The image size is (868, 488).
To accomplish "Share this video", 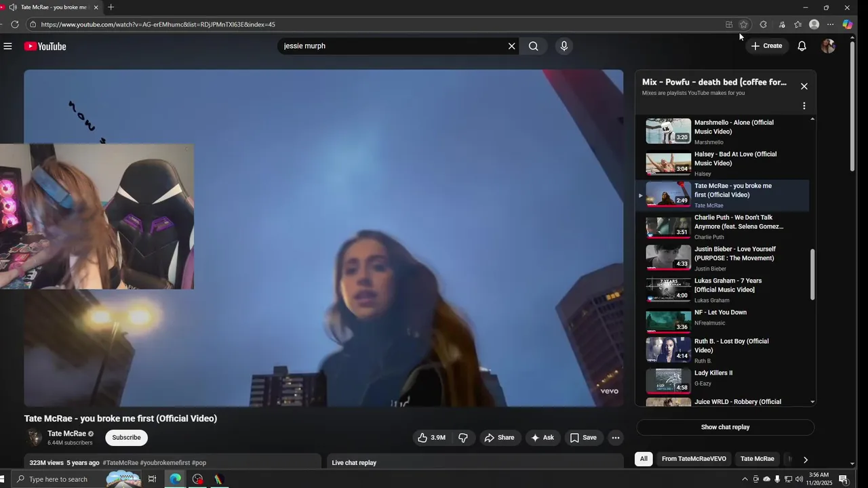I will click(x=499, y=438).
